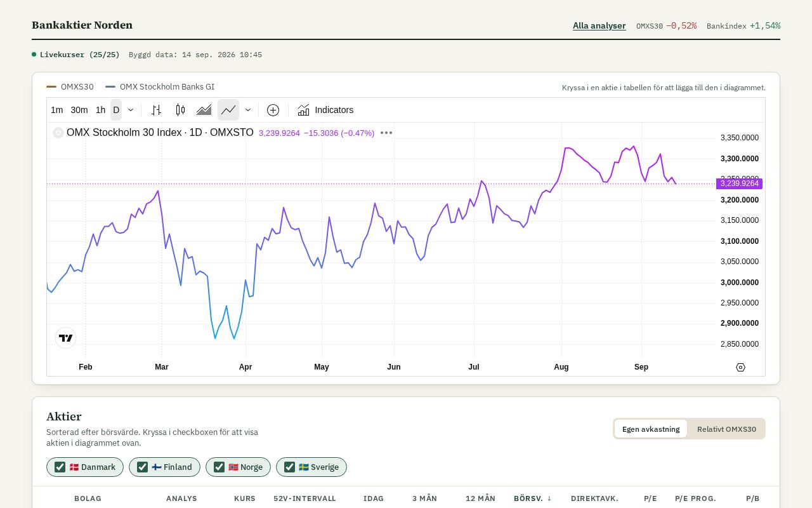Viewport: 812px width, 508px height.
Task: Sort by the BOLAG column header
Action: click(88, 498)
